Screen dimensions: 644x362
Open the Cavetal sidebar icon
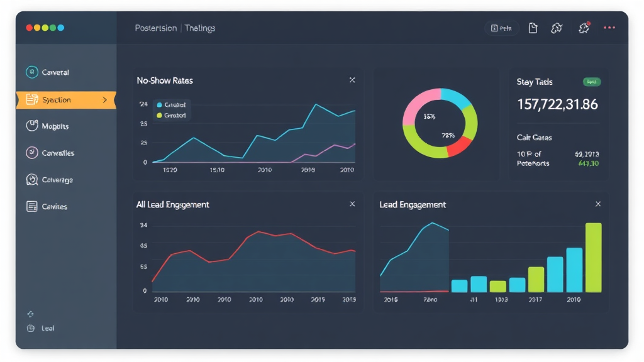click(x=31, y=72)
